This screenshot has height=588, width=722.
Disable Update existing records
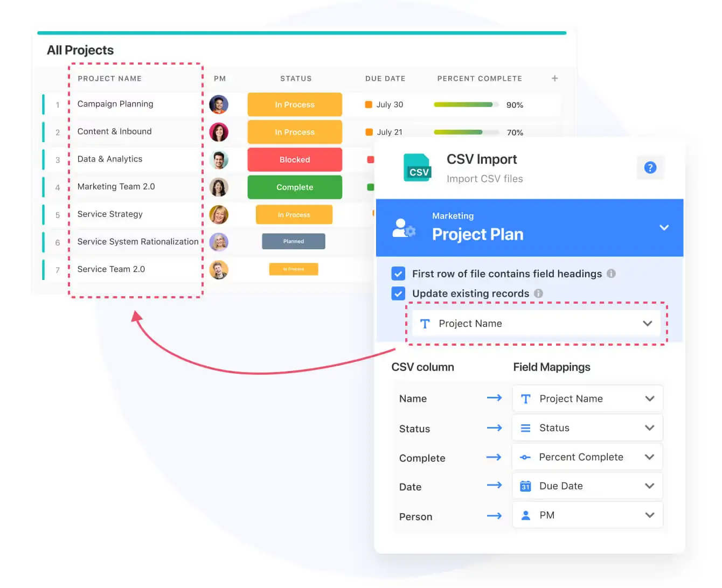pyautogui.click(x=398, y=293)
